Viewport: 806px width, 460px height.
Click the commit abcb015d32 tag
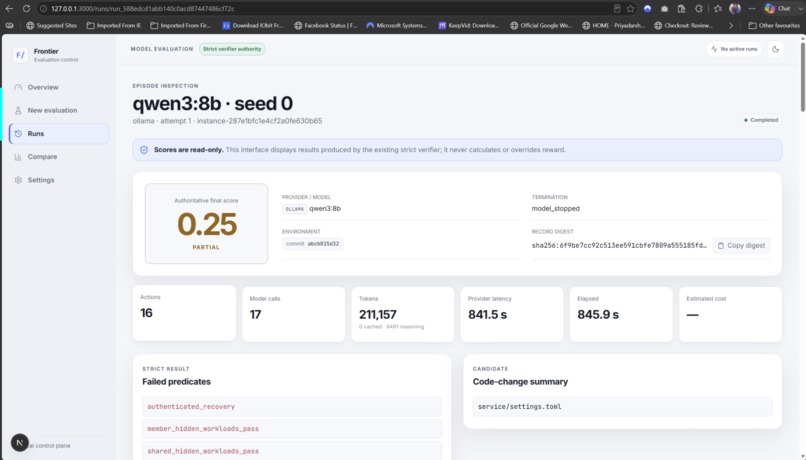[313, 244]
